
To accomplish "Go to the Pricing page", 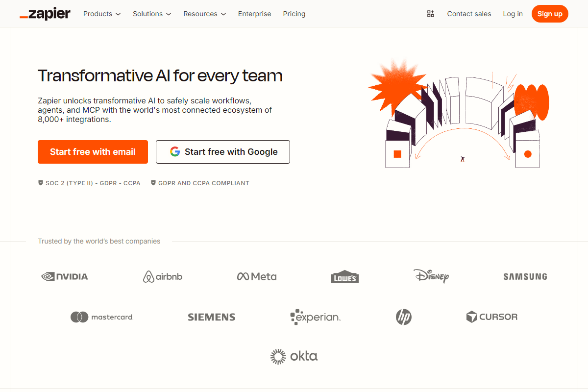I will [x=294, y=14].
